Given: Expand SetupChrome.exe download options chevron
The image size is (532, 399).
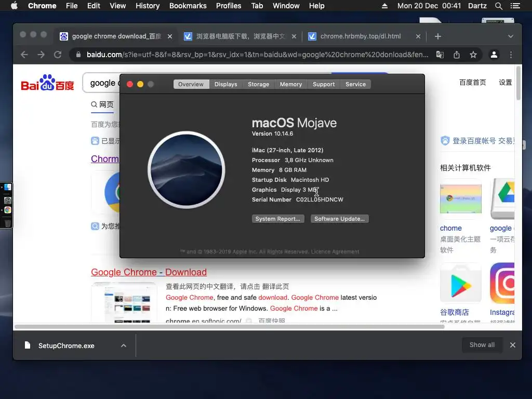Looking at the screenshot, I should 124,345.
